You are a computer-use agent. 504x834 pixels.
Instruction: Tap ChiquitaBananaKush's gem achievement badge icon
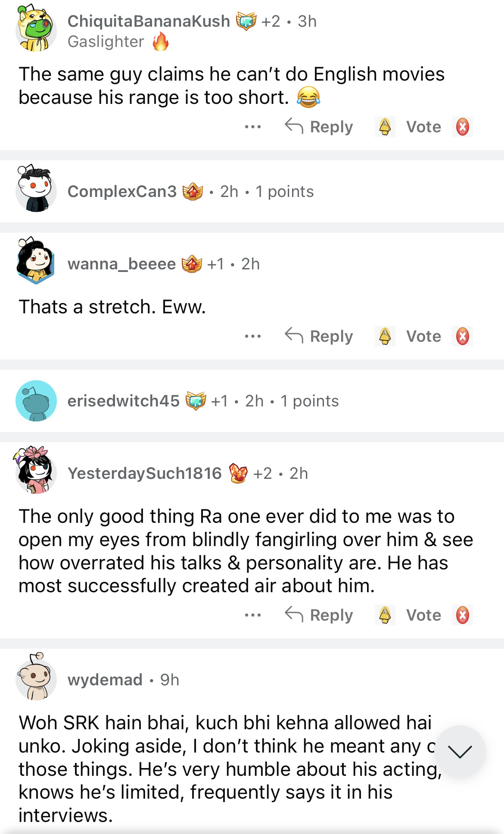[x=246, y=21]
